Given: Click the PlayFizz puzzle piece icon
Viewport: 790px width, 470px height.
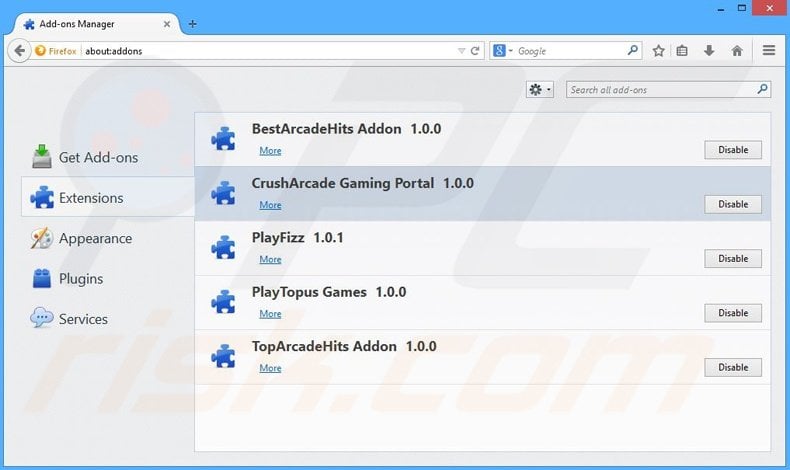Looking at the screenshot, I should (x=223, y=247).
